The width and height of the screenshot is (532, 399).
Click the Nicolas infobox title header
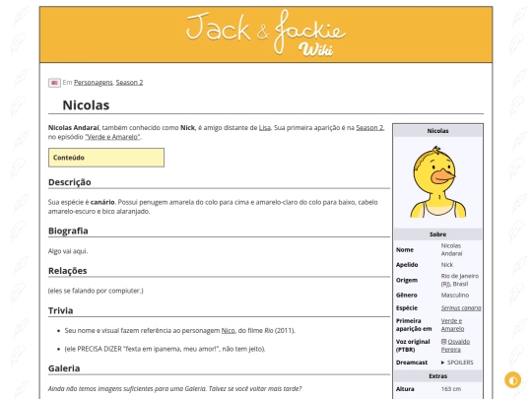pyautogui.click(x=437, y=131)
